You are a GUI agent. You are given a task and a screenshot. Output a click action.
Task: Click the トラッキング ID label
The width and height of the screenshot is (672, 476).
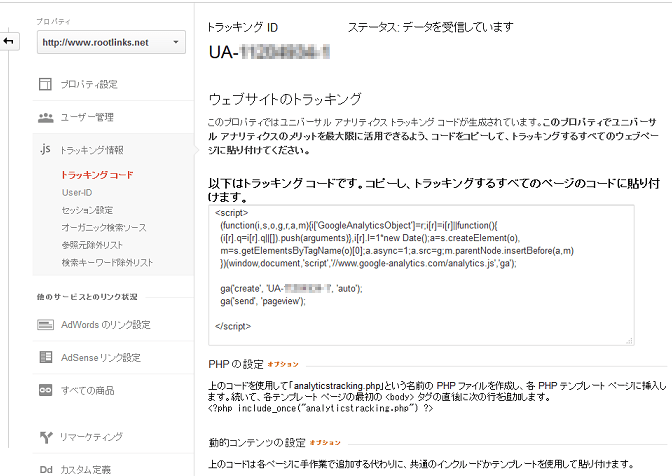click(x=242, y=27)
